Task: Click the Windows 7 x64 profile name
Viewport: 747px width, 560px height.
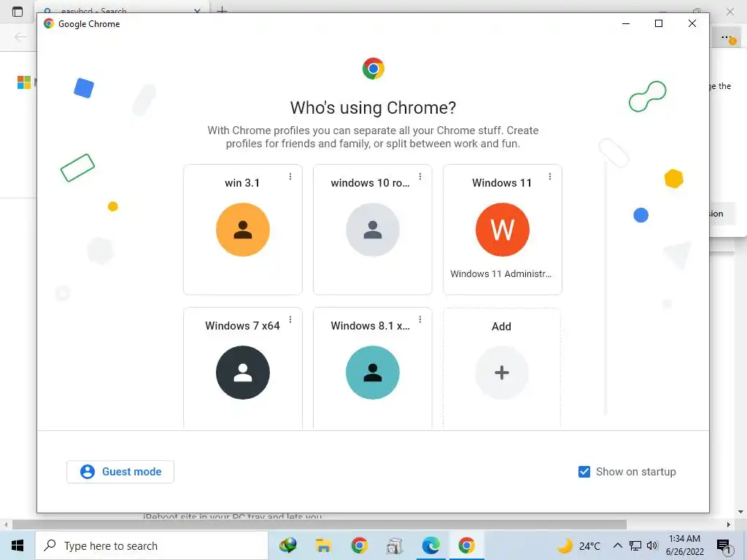Action: pos(242,326)
